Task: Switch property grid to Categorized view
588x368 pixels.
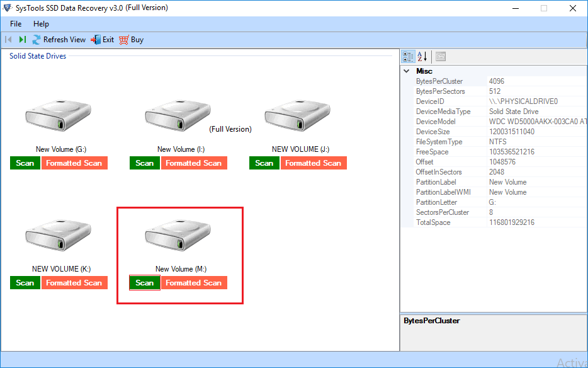Action: coord(409,57)
